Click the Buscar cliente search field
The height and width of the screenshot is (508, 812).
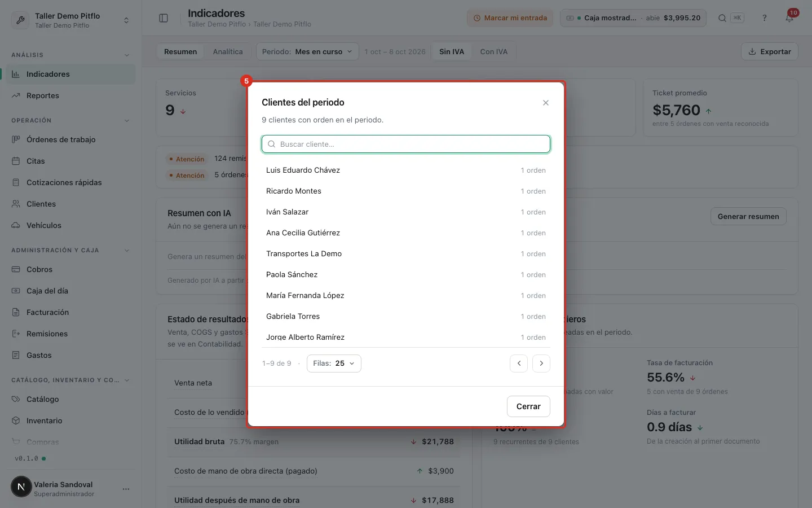pyautogui.click(x=406, y=144)
